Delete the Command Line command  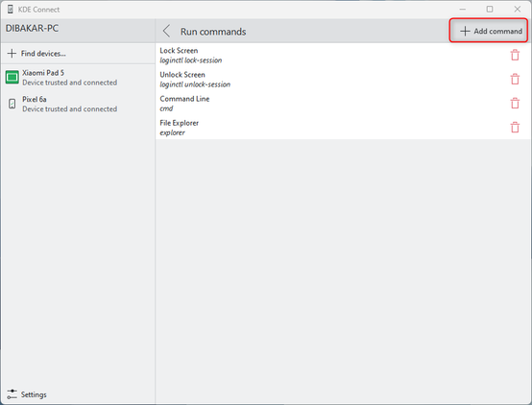[x=515, y=103]
